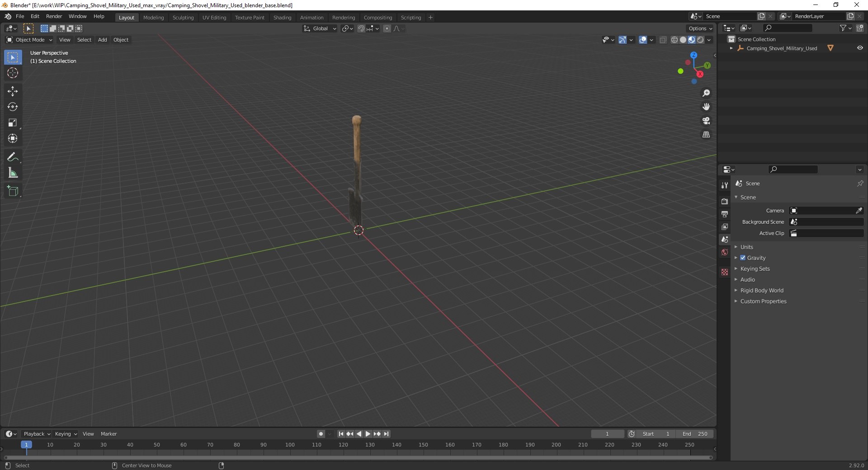Click the End frame value field
The image size is (868, 470).
[695, 434]
